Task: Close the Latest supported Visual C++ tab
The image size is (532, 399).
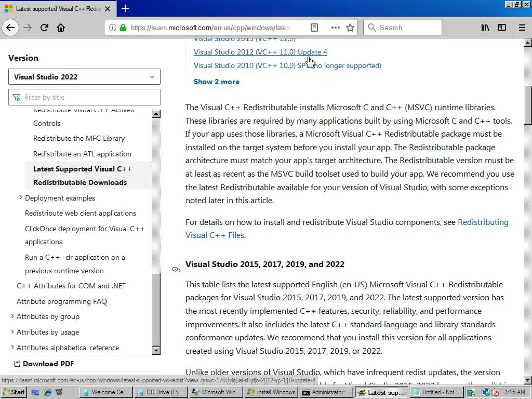Action: tap(108, 9)
